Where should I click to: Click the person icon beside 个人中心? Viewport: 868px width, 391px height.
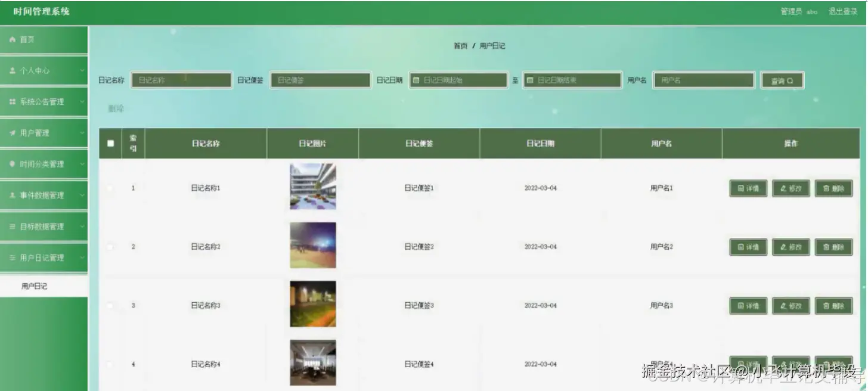click(x=13, y=70)
